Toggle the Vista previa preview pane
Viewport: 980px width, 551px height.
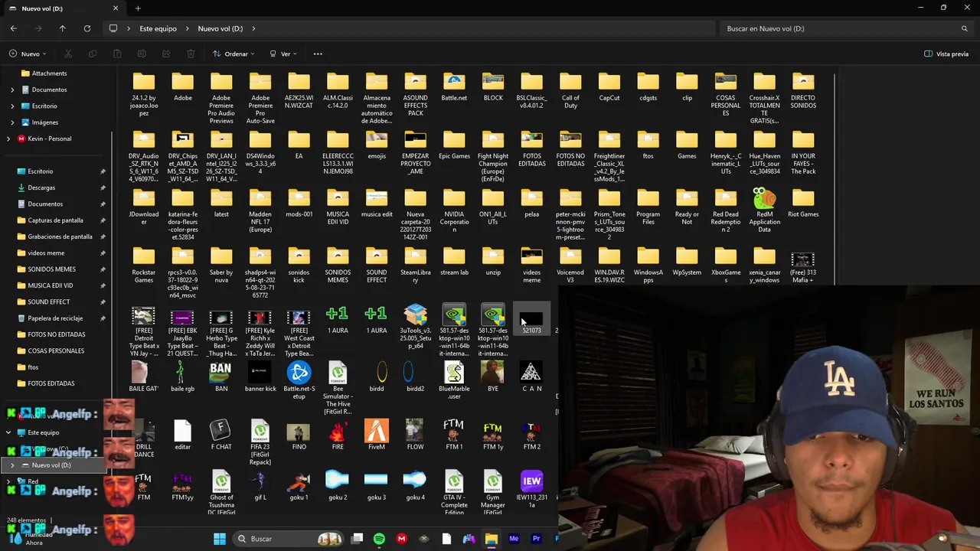(946, 54)
